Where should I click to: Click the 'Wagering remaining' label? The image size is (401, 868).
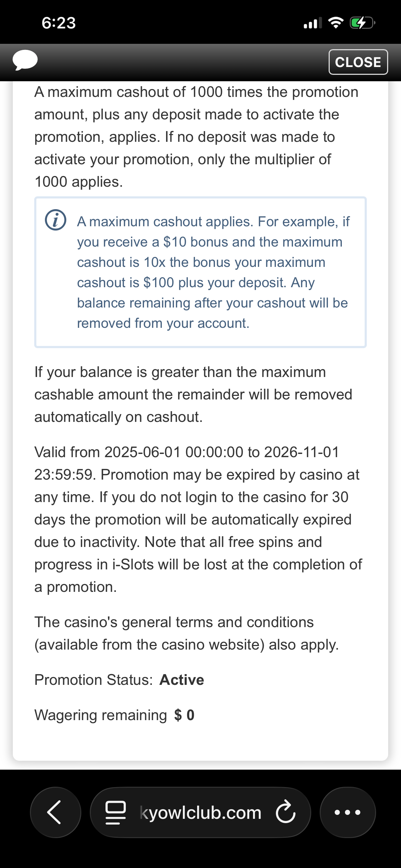tap(101, 715)
